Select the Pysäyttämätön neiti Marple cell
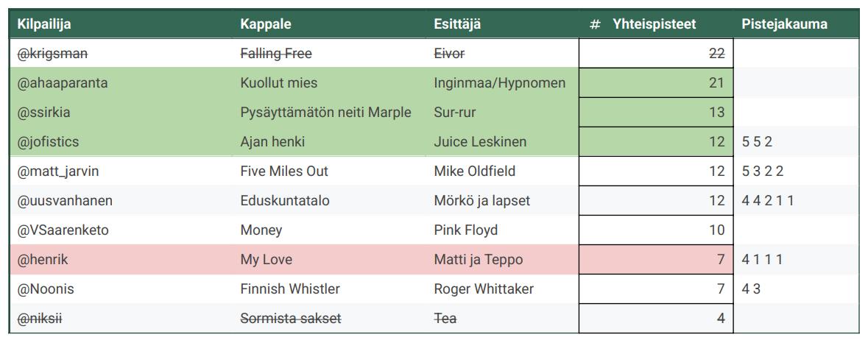Screen dimensions: 868x340 point(325,113)
